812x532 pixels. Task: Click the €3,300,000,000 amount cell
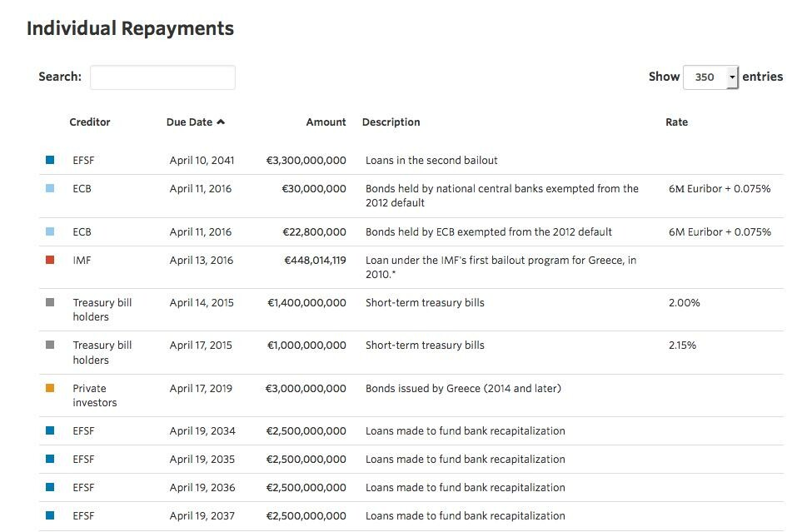306,161
